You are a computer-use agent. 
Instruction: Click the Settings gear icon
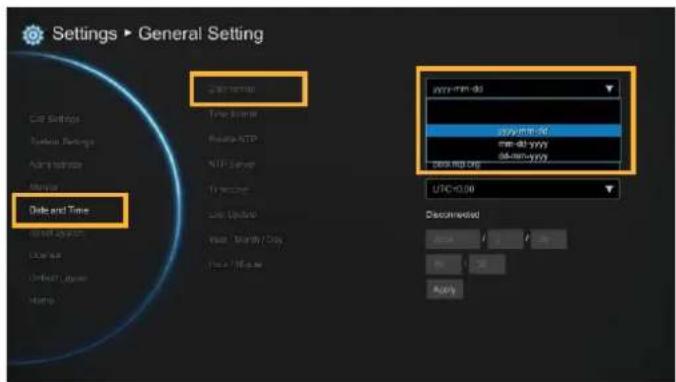33,35
